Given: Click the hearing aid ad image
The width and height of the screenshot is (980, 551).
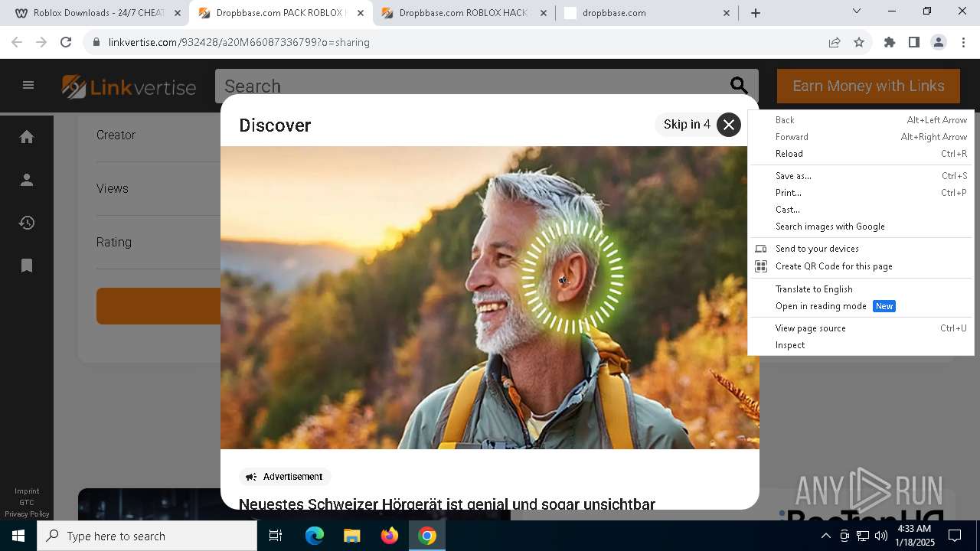Looking at the screenshot, I should (x=490, y=298).
